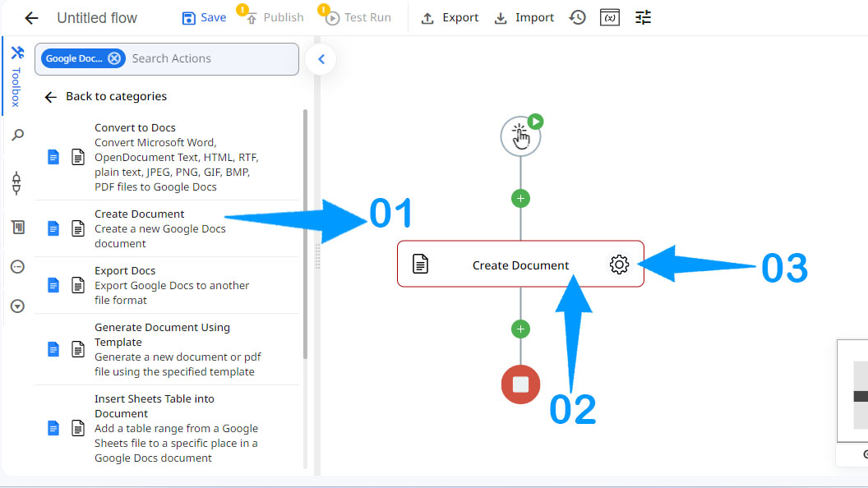Select the Create Document action in list
The image size is (868, 488).
(x=167, y=228)
